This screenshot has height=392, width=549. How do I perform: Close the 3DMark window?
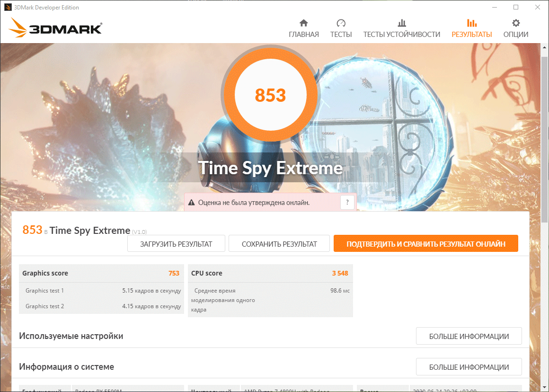pyautogui.click(x=538, y=8)
